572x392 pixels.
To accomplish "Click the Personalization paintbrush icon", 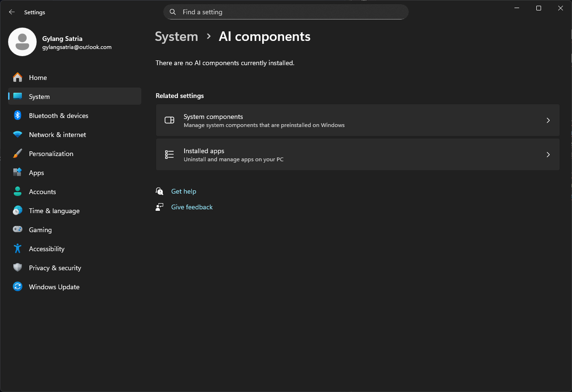I will point(18,154).
